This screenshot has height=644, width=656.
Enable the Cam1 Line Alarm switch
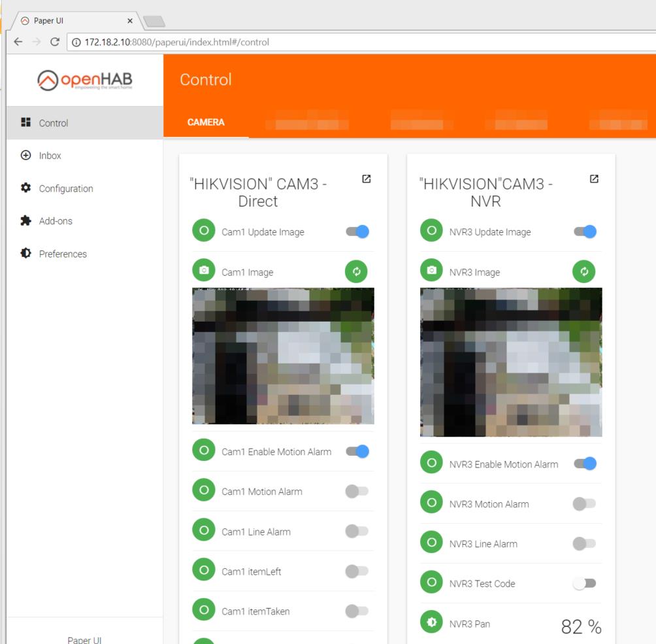coord(357,531)
